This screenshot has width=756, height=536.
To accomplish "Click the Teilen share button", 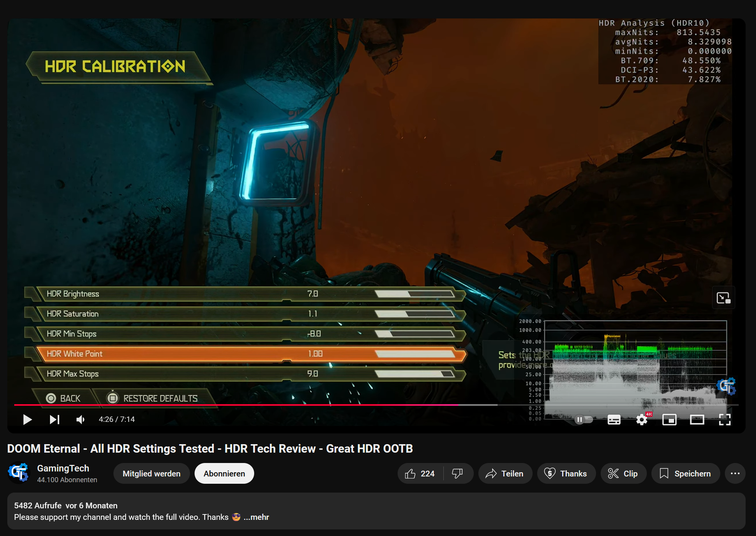I will pyautogui.click(x=505, y=473).
